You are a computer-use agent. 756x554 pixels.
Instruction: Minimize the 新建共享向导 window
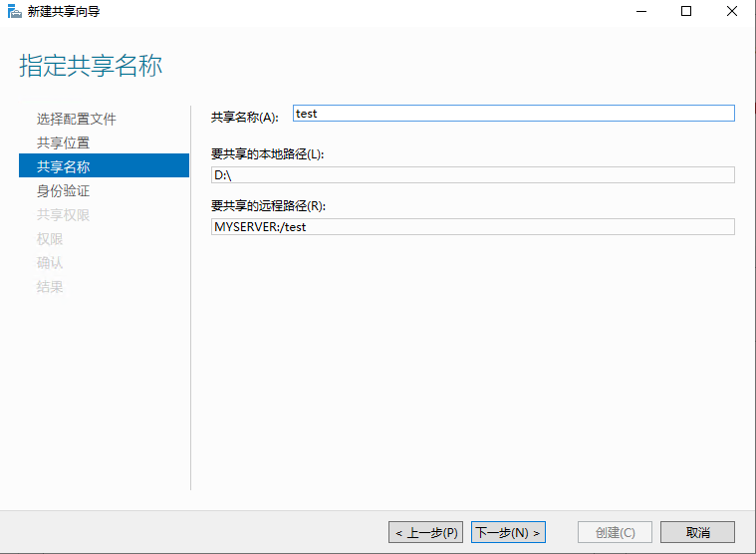[639, 12]
